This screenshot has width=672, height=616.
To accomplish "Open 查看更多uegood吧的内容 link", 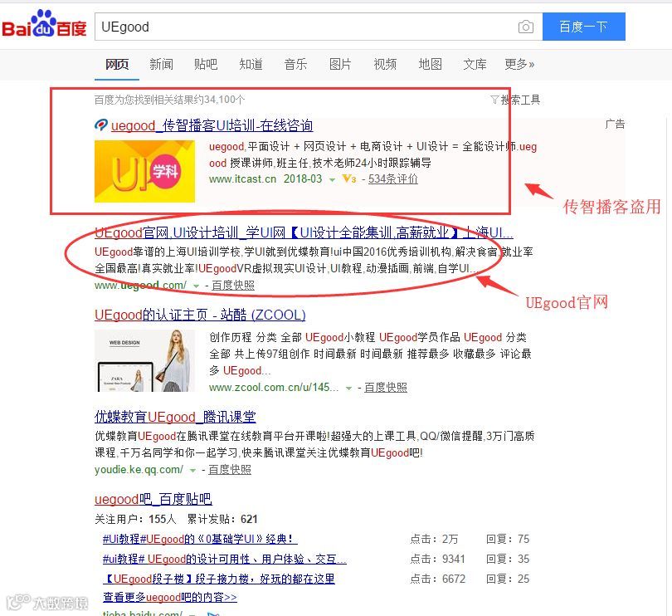I will [x=170, y=597].
